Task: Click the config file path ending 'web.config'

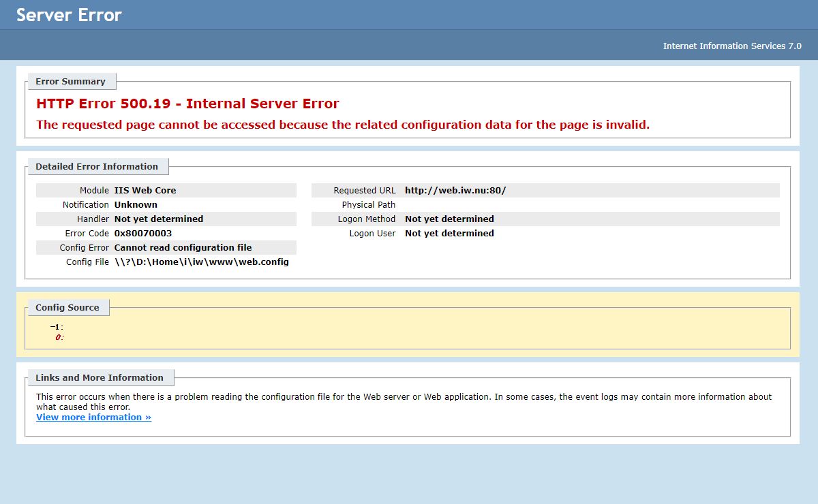Action: click(x=202, y=262)
